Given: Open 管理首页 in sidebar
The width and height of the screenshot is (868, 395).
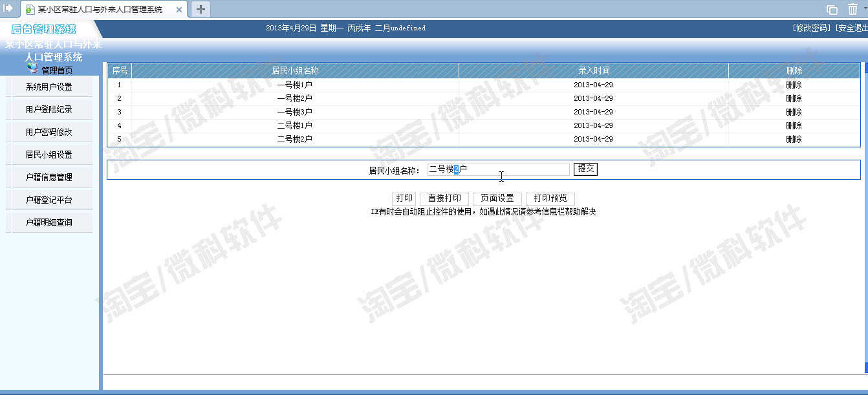Looking at the screenshot, I should [57, 70].
